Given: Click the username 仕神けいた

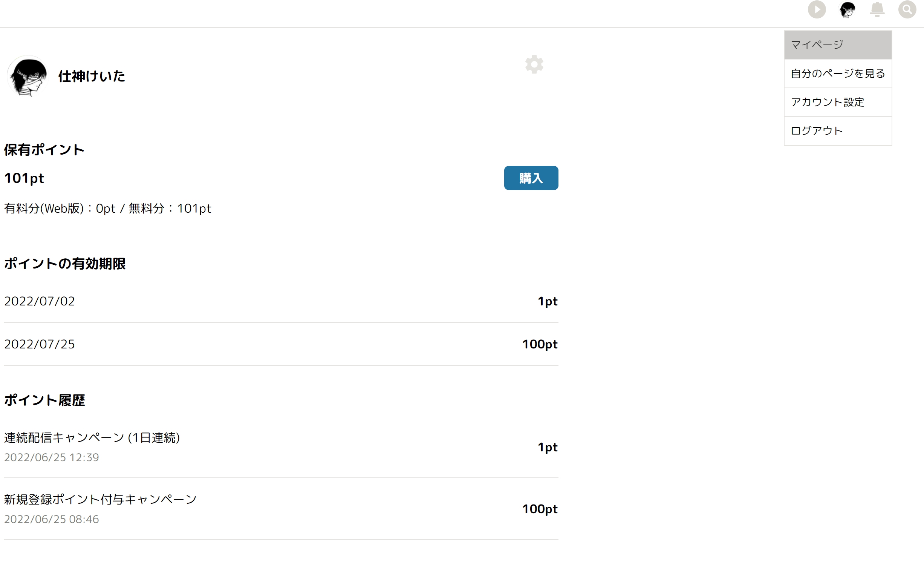Looking at the screenshot, I should (x=92, y=76).
